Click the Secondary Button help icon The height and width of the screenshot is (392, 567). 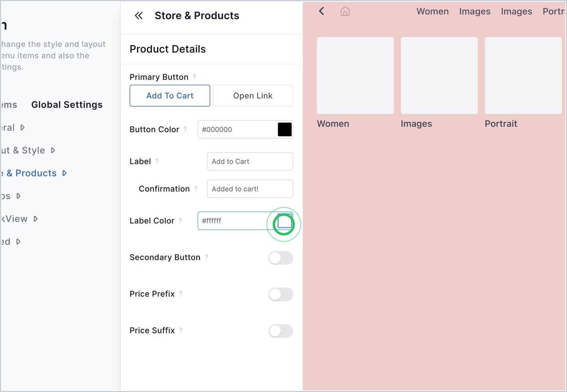pos(206,257)
